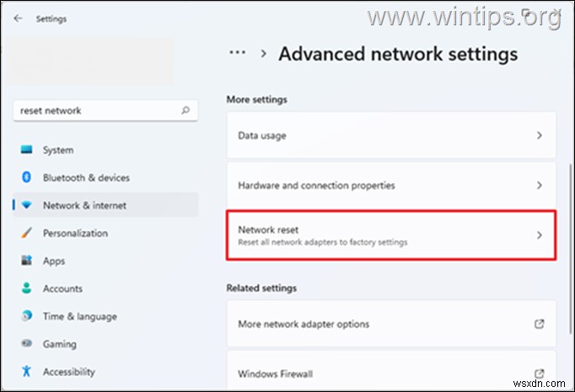575x392 pixels.
Task: Click the breadcrumb ellipsis button
Action: 238,53
